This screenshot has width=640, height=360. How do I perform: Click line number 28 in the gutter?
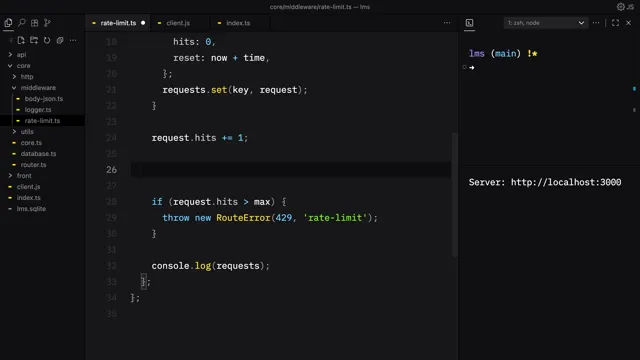click(x=111, y=202)
